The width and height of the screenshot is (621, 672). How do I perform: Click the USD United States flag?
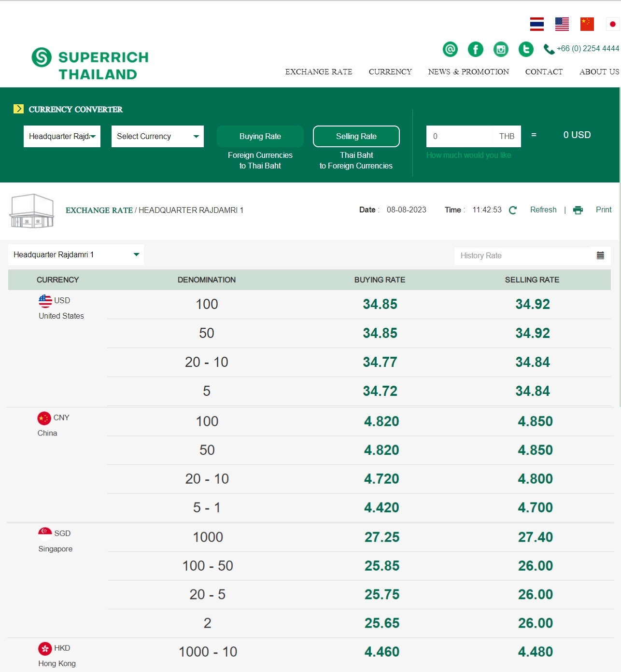click(x=45, y=301)
